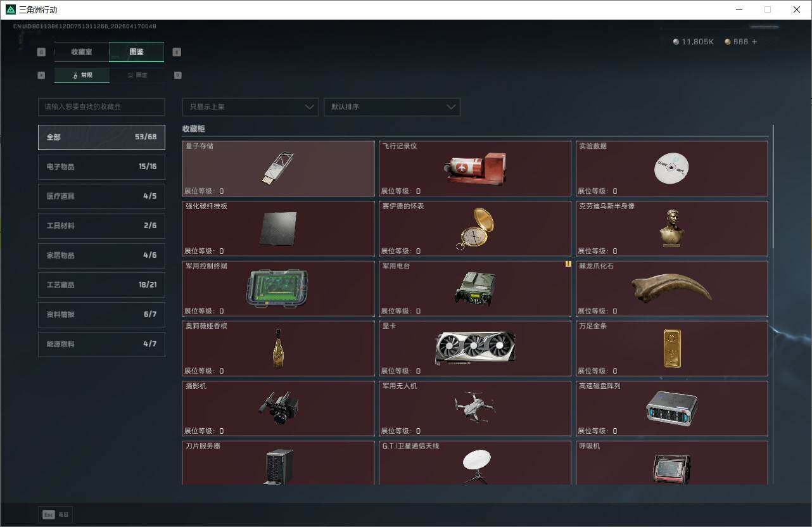Click the 棘龙爪化石 claw fossil icon

pos(671,289)
